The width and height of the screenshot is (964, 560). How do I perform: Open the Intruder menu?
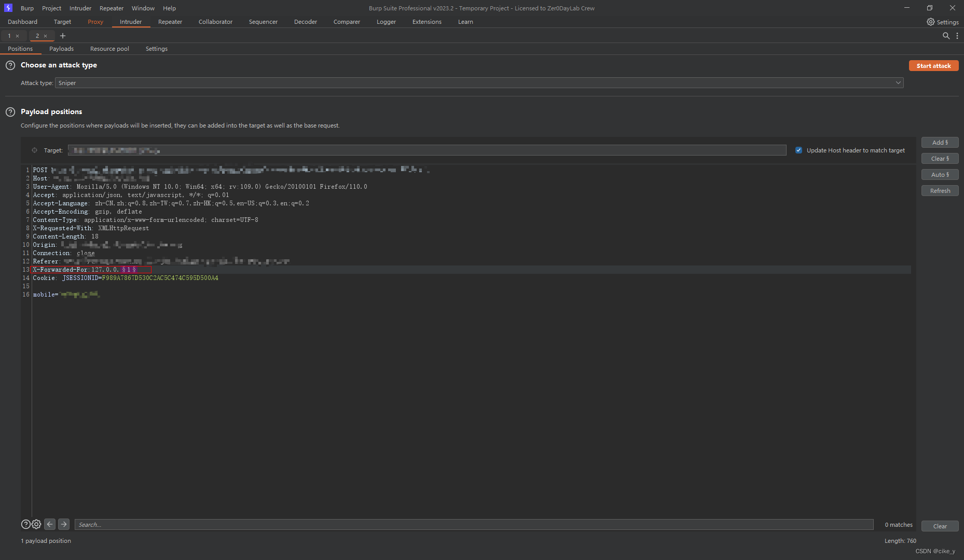(80, 8)
